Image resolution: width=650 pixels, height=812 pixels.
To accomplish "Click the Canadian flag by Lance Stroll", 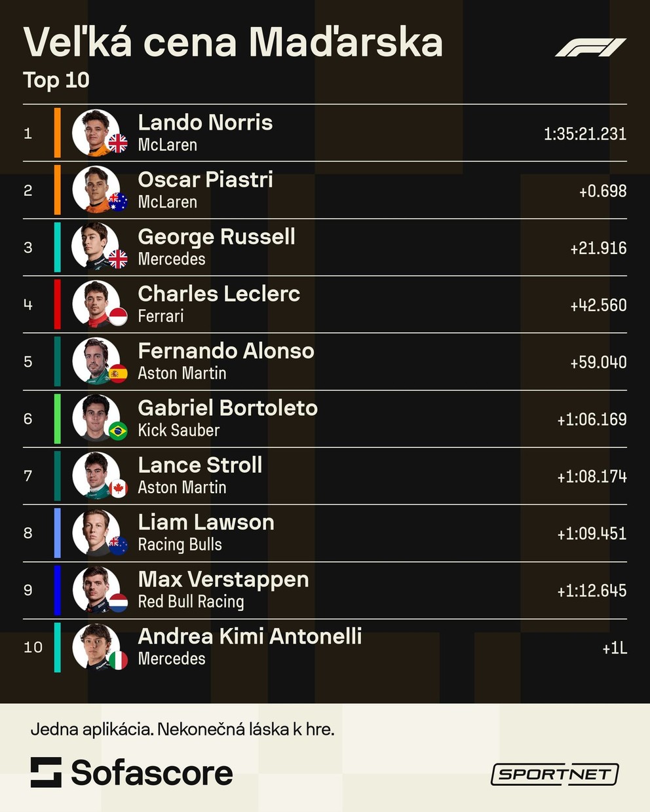I will tap(118, 488).
